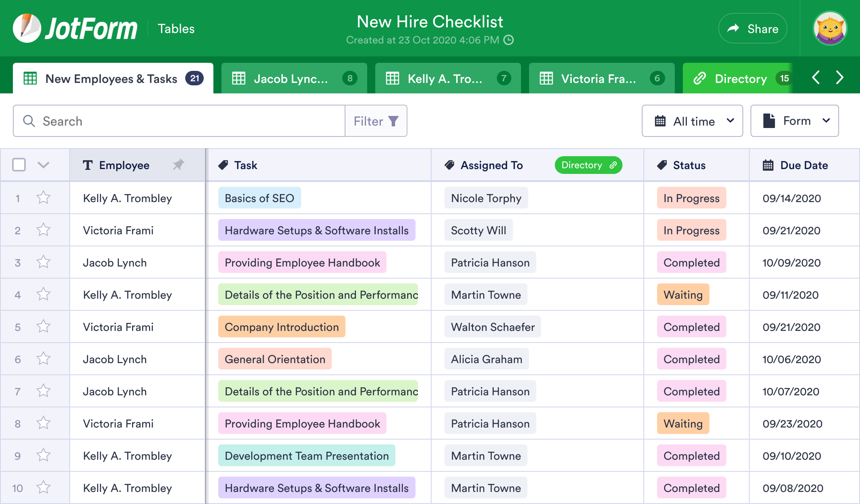Toggle the master select all checkbox

(19, 164)
